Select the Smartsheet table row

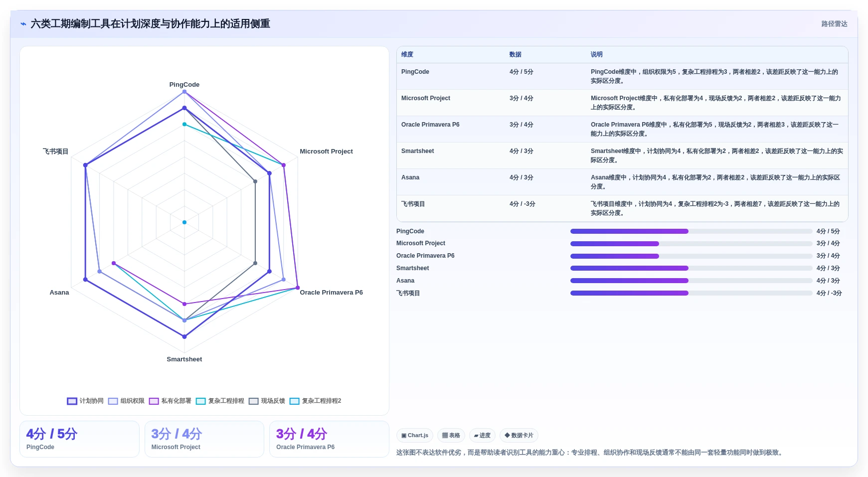click(622, 156)
